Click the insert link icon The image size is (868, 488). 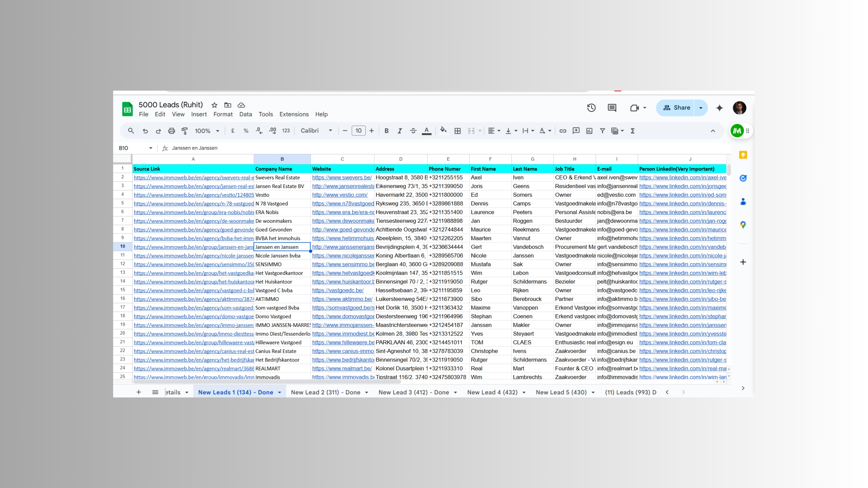(x=562, y=131)
